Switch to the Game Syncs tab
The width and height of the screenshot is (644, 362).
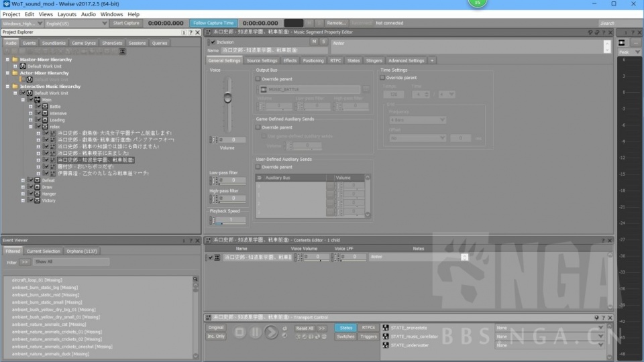(x=83, y=43)
